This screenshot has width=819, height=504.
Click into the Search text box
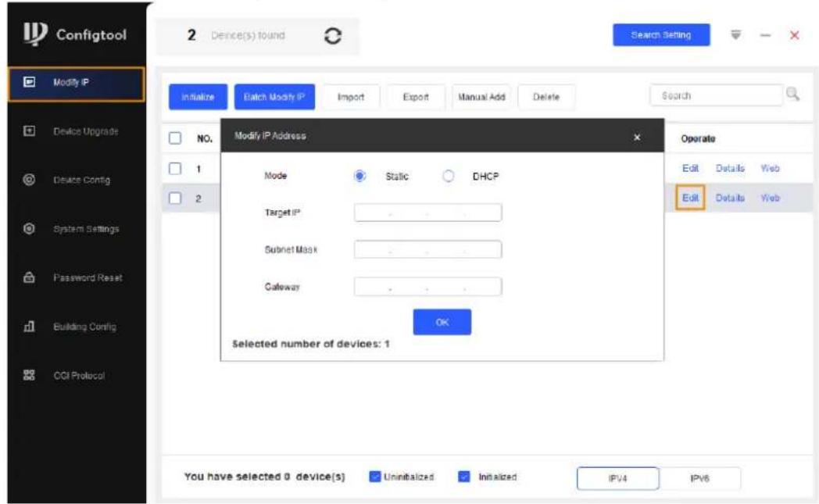coord(716,95)
